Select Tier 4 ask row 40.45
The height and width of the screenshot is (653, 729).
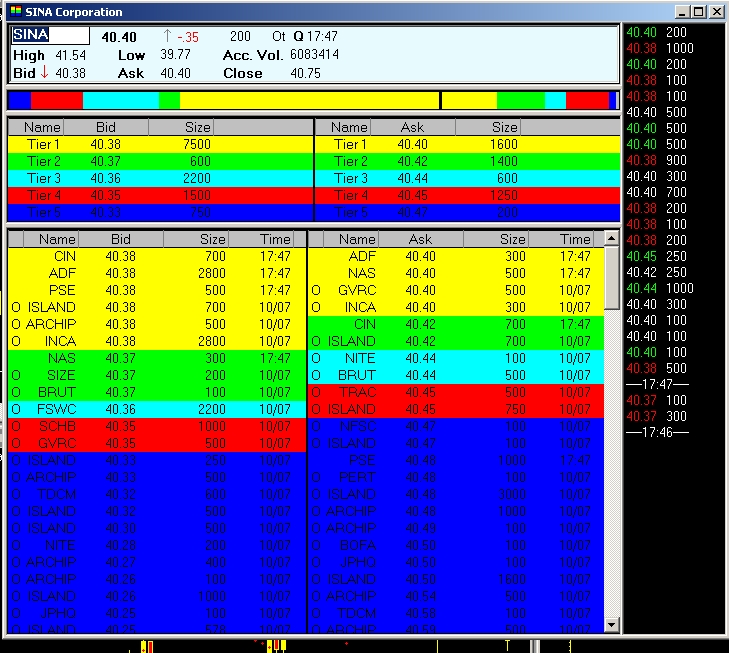(x=467, y=195)
